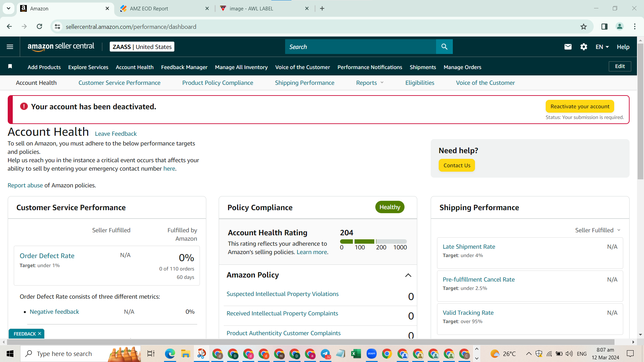Open Excel from the taskbar
Image resolution: width=644 pixels, height=362 pixels.
(x=356, y=354)
